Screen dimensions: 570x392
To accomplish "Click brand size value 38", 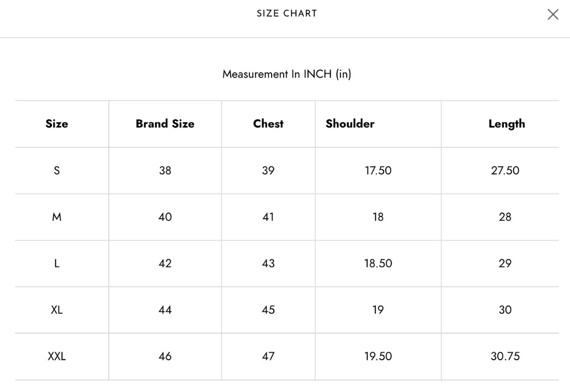I will (x=165, y=170).
